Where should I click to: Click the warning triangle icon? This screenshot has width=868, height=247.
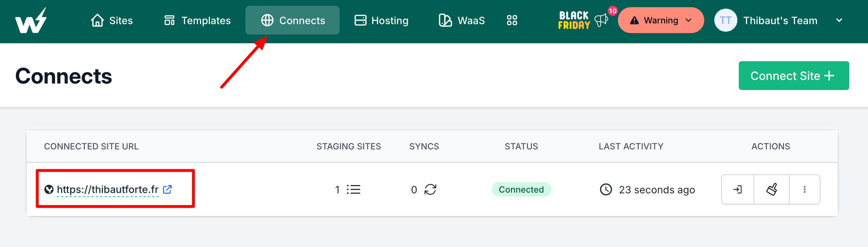pyautogui.click(x=634, y=21)
